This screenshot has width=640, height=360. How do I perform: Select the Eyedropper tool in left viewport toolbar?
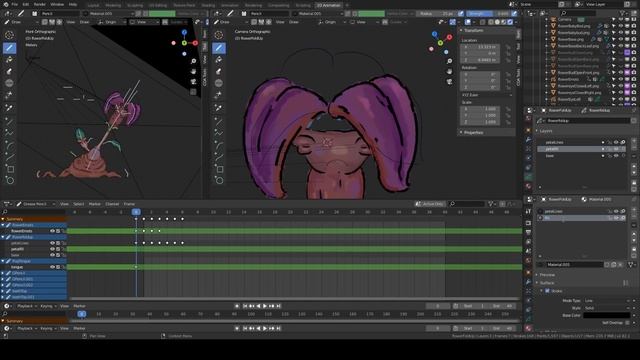coord(9,108)
